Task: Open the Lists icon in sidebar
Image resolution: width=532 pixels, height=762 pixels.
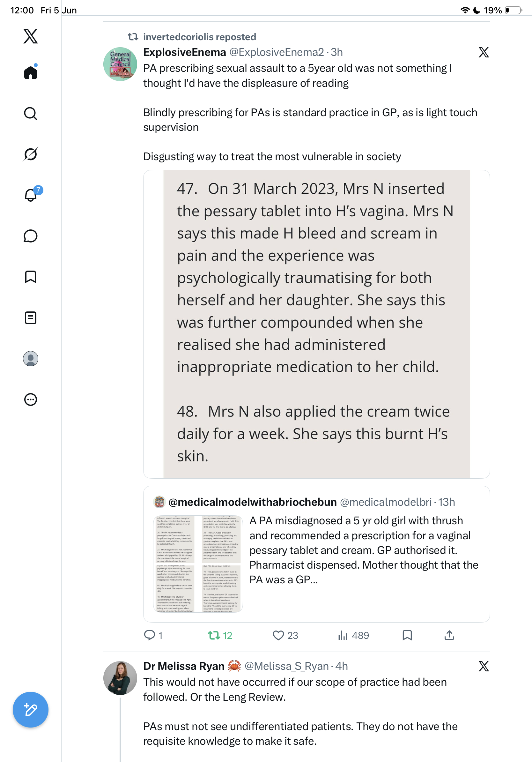Action: click(x=31, y=317)
